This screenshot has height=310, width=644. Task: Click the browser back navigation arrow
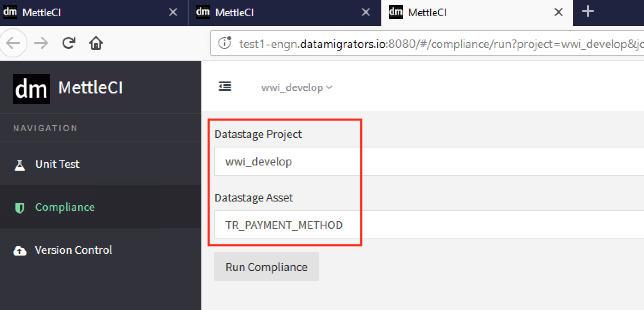[13, 43]
